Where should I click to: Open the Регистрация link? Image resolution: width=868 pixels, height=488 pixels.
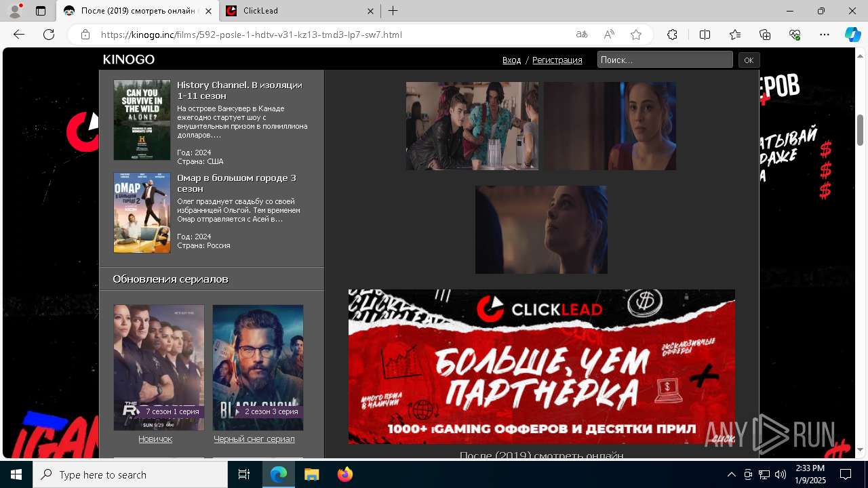click(557, 60)
